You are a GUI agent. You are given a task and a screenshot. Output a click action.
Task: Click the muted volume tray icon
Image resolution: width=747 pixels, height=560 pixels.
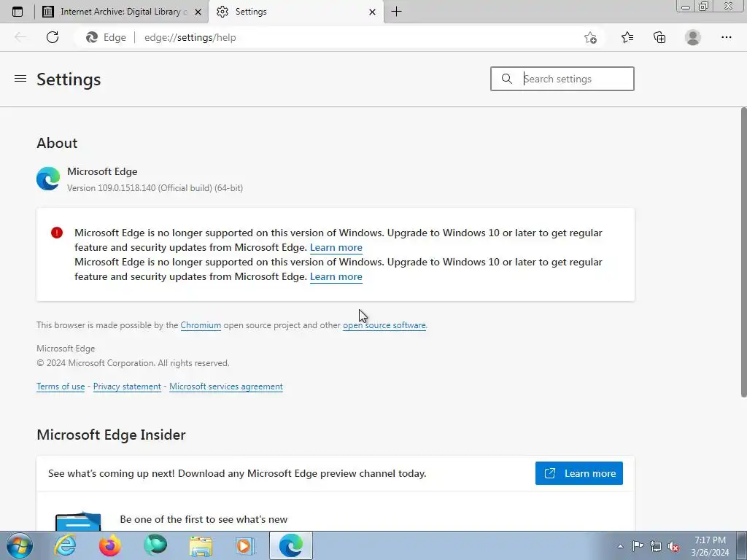coord(673,546)
